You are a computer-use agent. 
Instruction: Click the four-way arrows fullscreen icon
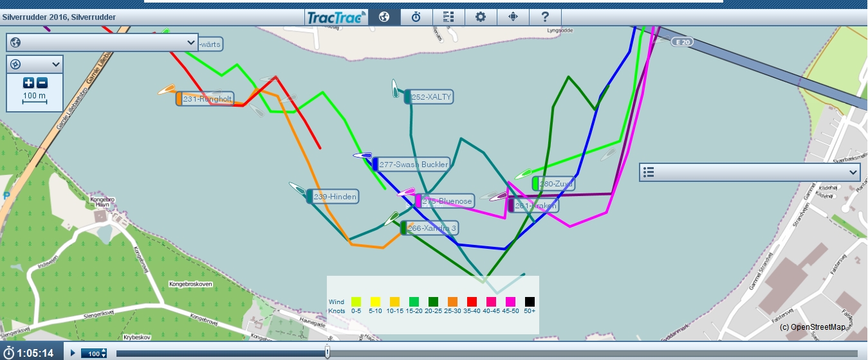pyautogui.click(x=513, y=17)
